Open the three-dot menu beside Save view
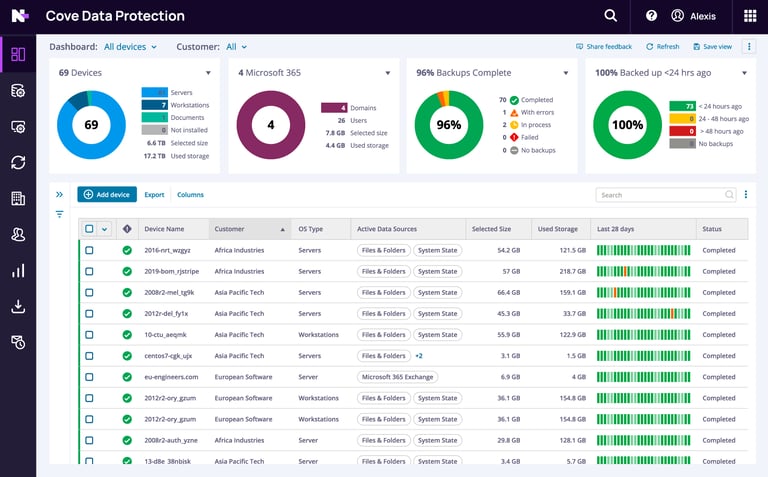 pos(749,47)
